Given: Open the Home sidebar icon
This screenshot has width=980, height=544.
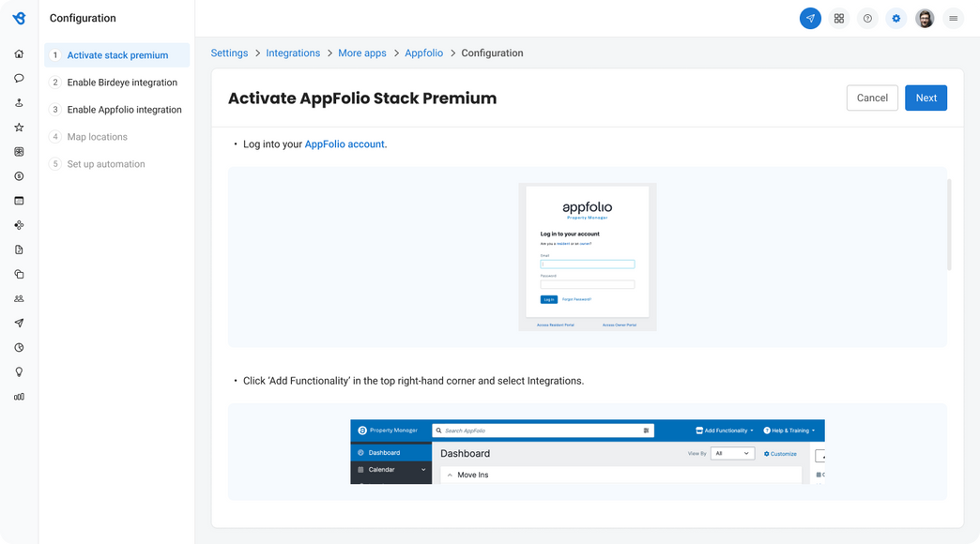Looking at the screenshot, I should [19, 53].
